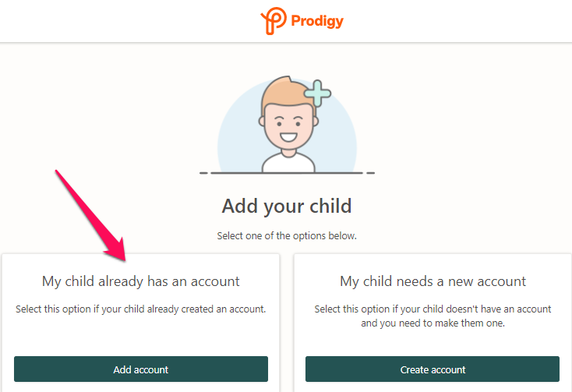The height and width of the screenshot is (392, 572).
Task: Click the boy's orange hair
Action: (283, 91)
